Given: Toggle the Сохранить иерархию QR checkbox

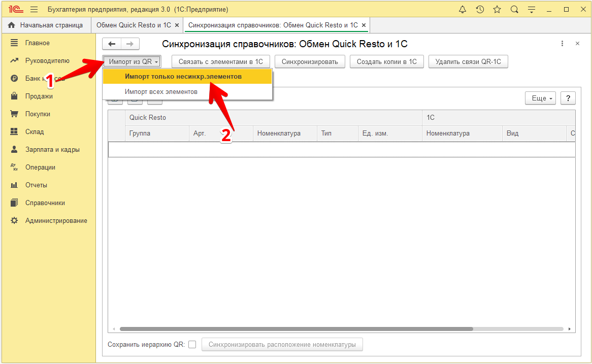Looking at the screenshot, I should tap(192, 344).
